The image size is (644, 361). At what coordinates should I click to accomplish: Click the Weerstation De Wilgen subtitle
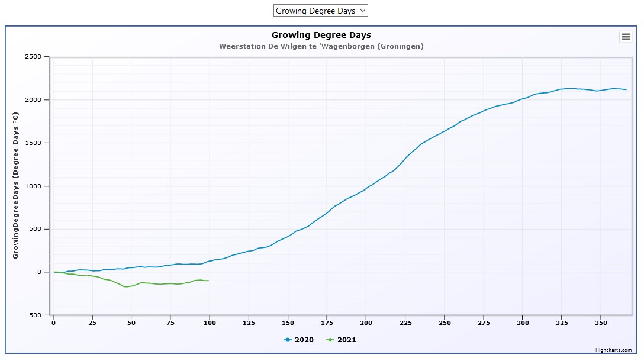pos(321,46)
